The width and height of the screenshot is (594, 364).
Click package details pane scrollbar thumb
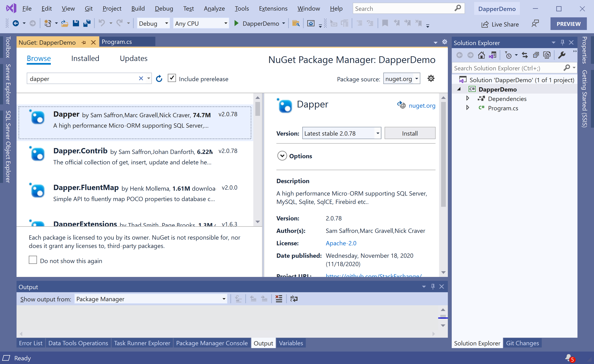click(443, 154)
